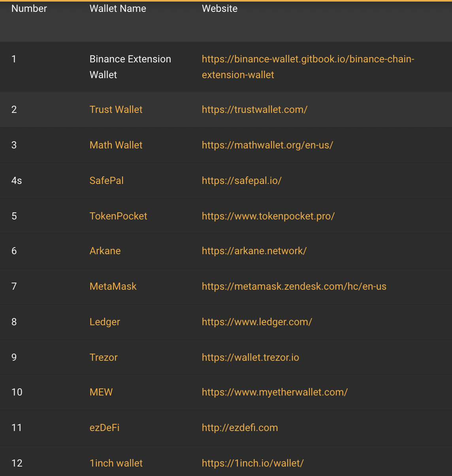452x476 pixels.
Task: Visit the https://wallet.trezor.io URL
Action: click(250, 357)
